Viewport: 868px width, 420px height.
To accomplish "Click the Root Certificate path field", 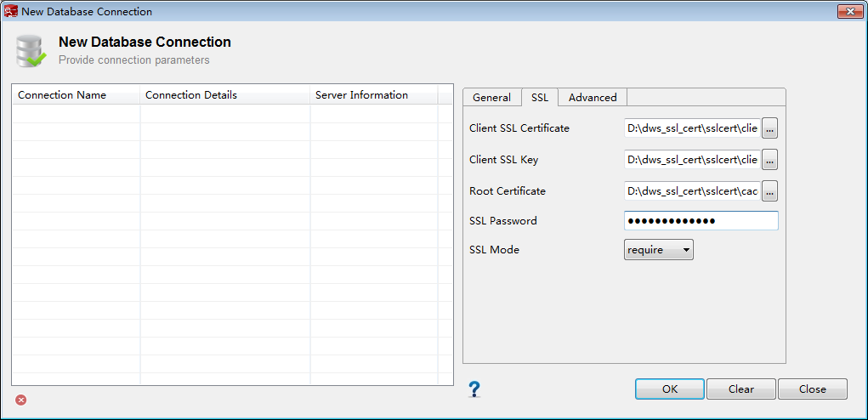I will pos(692,191).
